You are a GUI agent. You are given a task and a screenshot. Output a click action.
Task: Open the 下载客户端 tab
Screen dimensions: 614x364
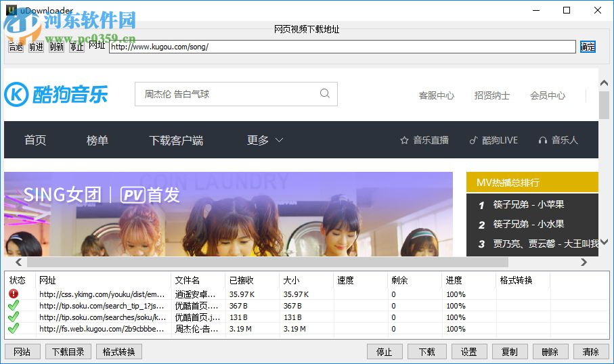tap(176, 140)
